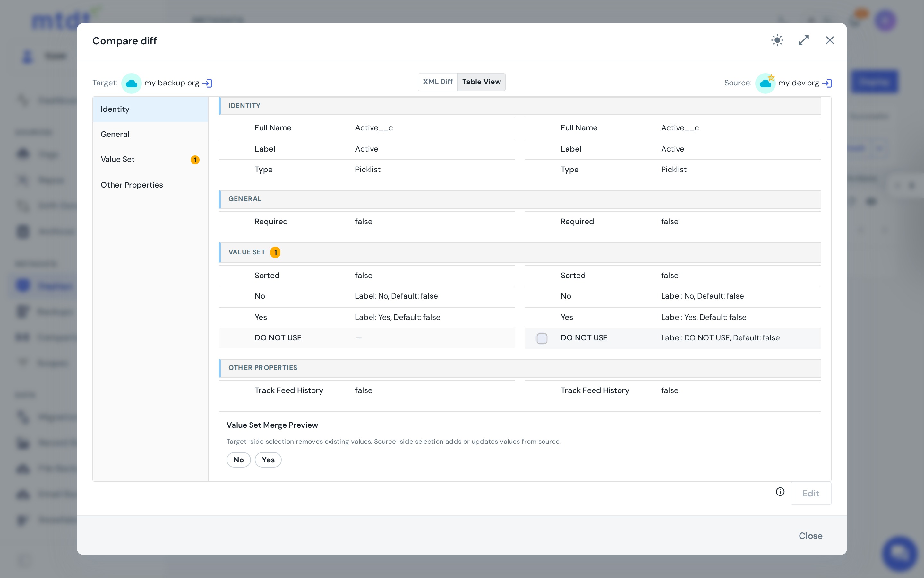Screen dimensions: 924x578
Task: Click target 'Label: No, Default: false' value
Action: click(x=396, y=296)
